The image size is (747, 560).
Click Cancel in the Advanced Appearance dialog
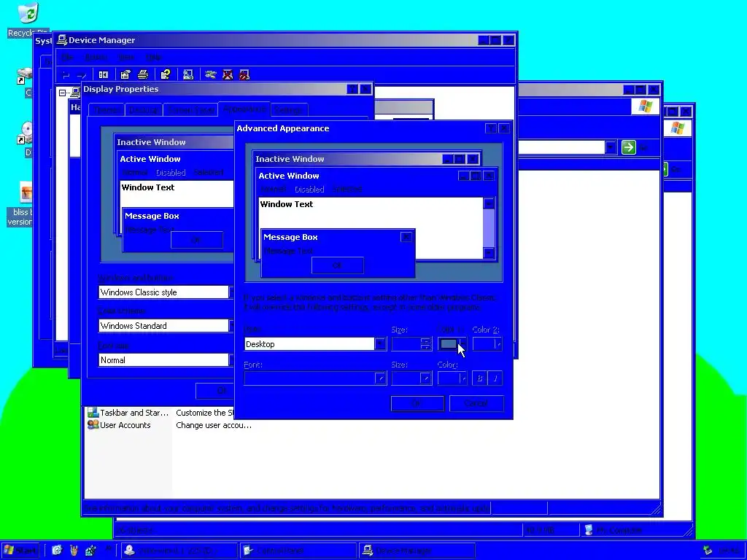(x=476, y=403)
